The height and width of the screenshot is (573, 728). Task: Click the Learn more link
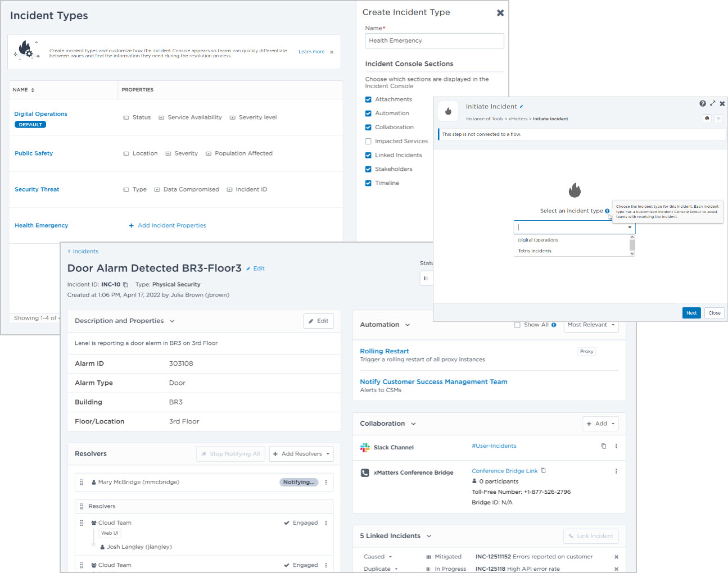pos(311,52)
